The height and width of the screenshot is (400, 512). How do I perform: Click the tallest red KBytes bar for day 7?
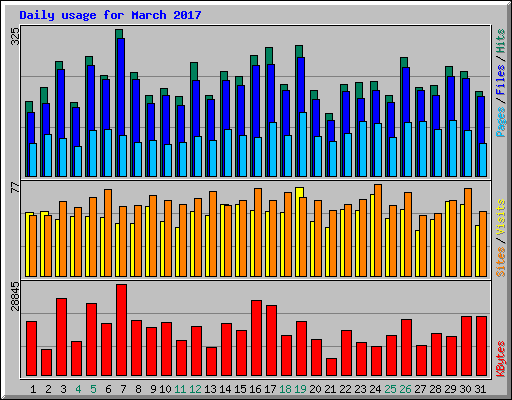(x=121, y=330)
